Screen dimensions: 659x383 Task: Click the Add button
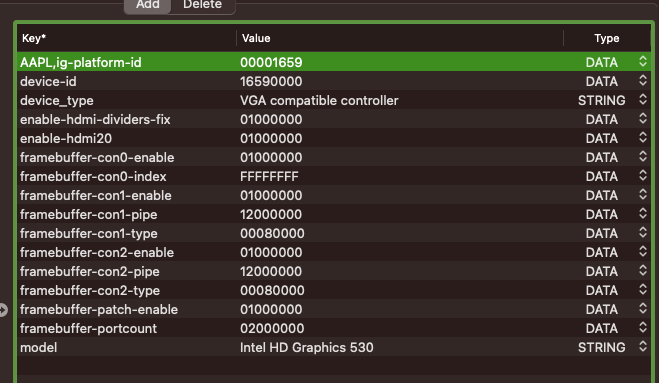tap(148, 5)
